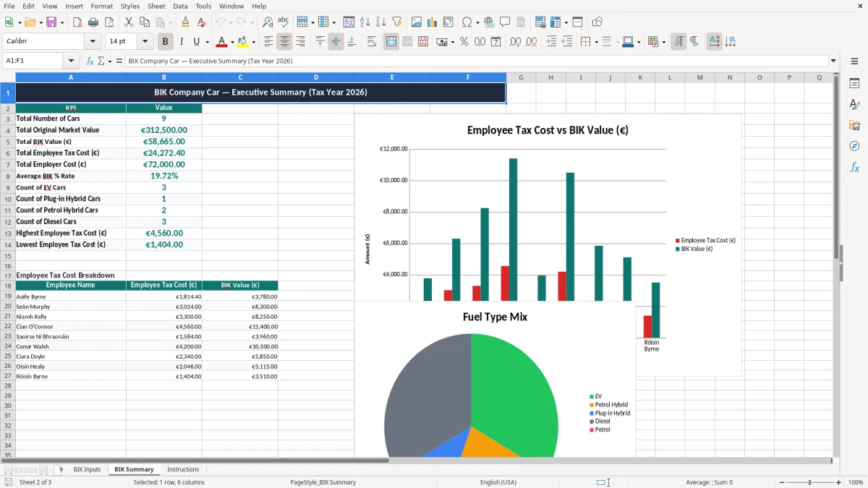This screenshot has height=488, width=868.
Task: Open Find and Replace
Action: (x=268, y=22)
